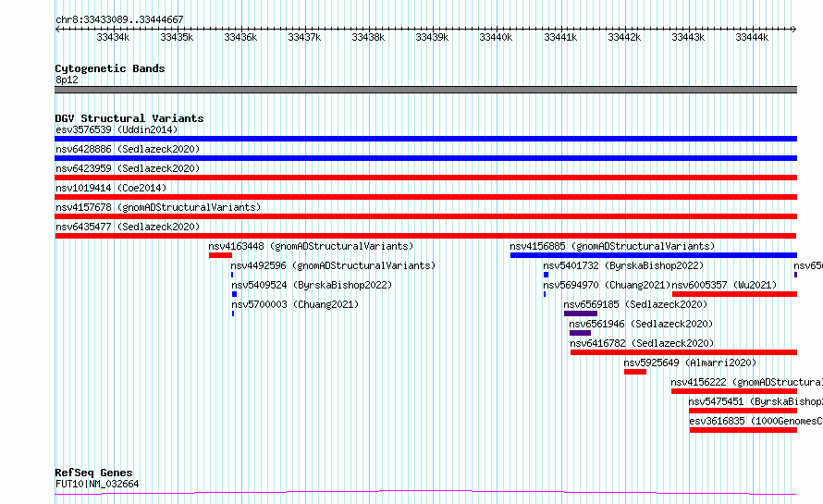Viewport: 823px width, 504px height.
Task: Select nsv5401732 (ByrskaBishop2022) label
Action: coord(623,265)
